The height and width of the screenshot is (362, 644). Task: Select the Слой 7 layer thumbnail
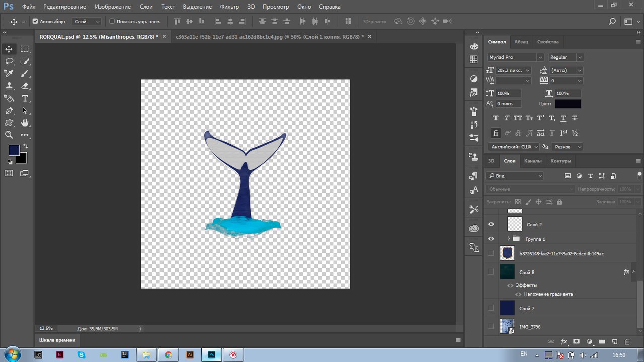pyautogui.click(x=507, y=308)
